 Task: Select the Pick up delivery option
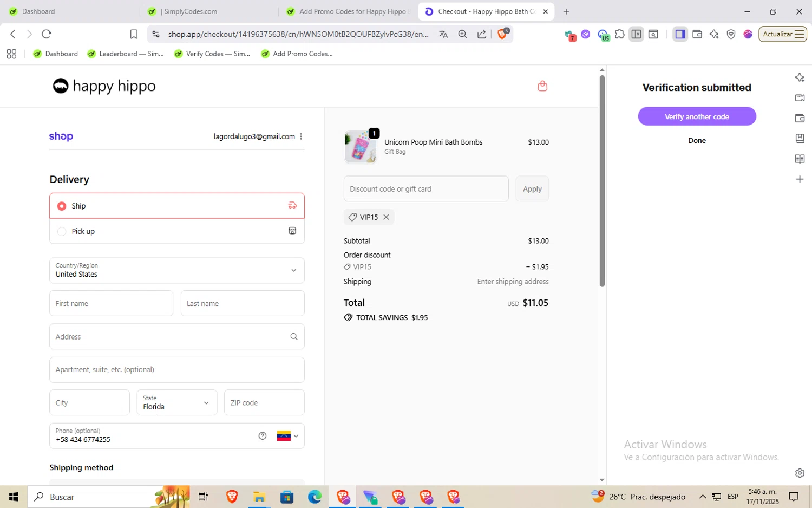177,231
